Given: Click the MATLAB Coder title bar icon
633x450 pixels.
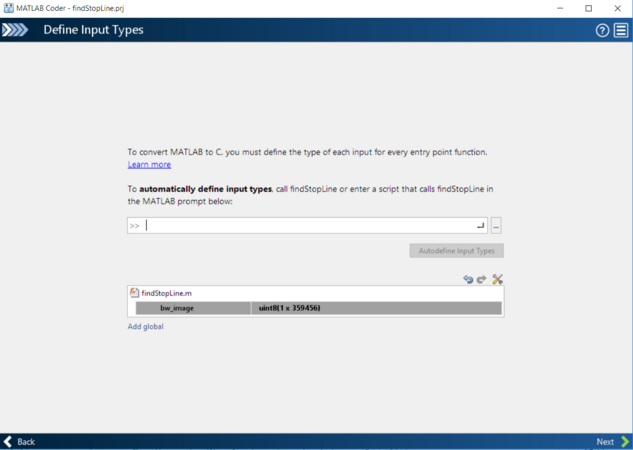Looking at the screenshot, I should (8, 7).
